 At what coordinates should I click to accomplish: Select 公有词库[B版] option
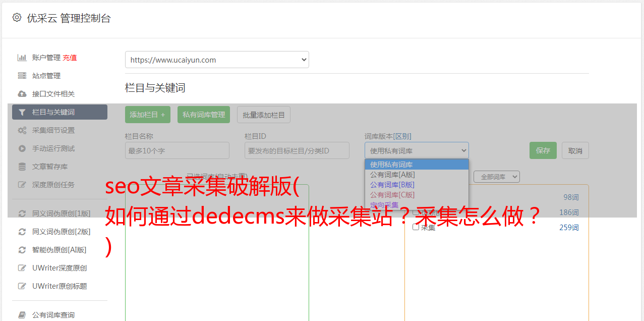click(x=417, y=185)
